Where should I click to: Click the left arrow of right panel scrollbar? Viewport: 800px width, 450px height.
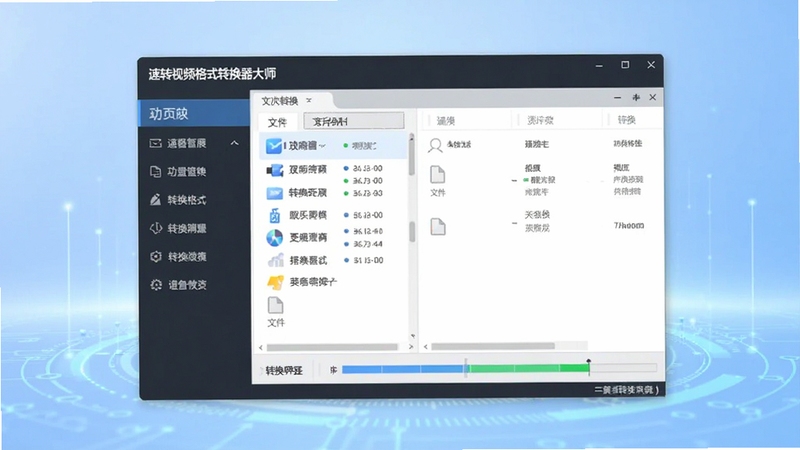tap(426, 347)
